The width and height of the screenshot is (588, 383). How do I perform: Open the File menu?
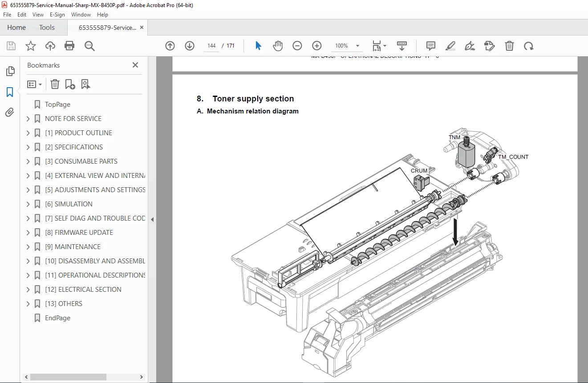(x=7, y=15)
